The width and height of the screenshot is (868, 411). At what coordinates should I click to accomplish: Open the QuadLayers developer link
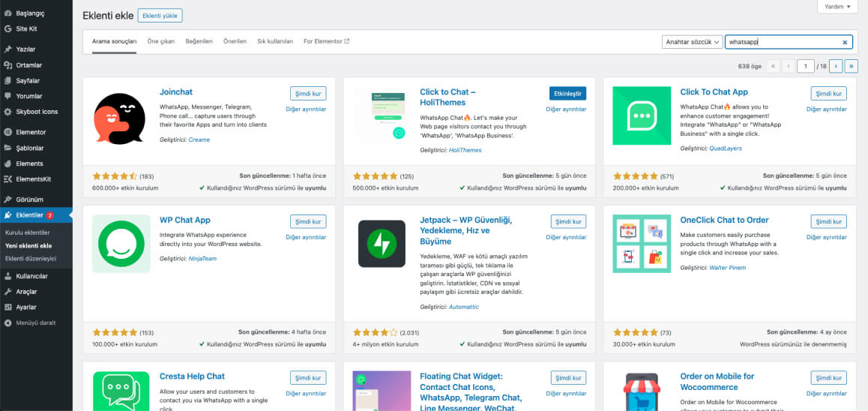(726, 148)
